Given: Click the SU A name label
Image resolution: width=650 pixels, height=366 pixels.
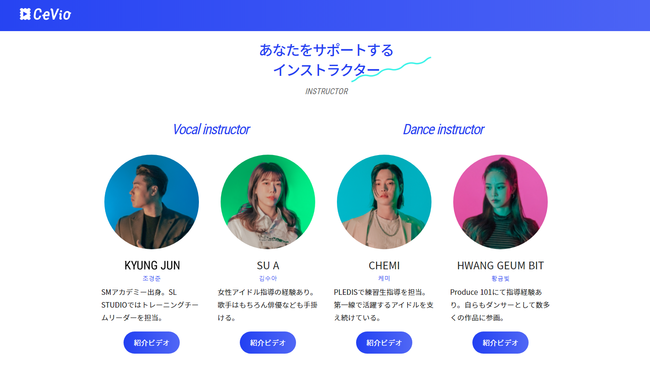Looking at the screenshot, I should point(268,265).
